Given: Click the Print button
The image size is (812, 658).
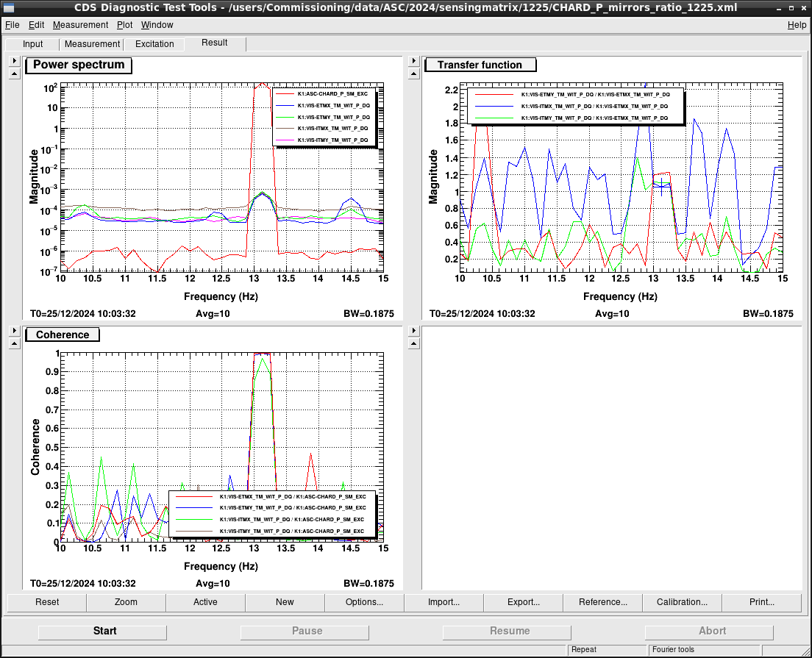Looking at the screenshot, I should tap(762, 602).
